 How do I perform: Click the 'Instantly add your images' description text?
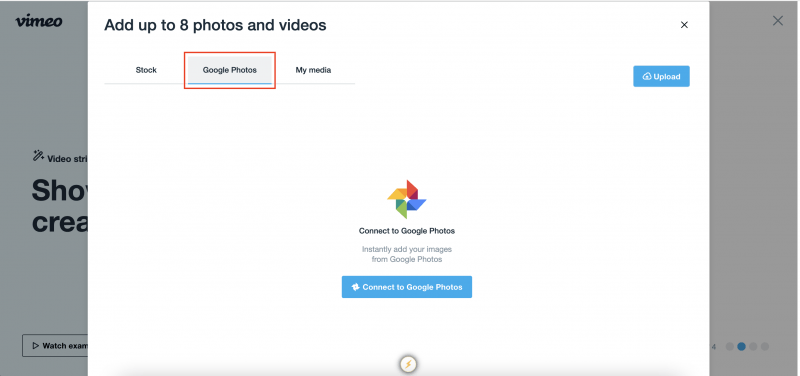[407, 254]
